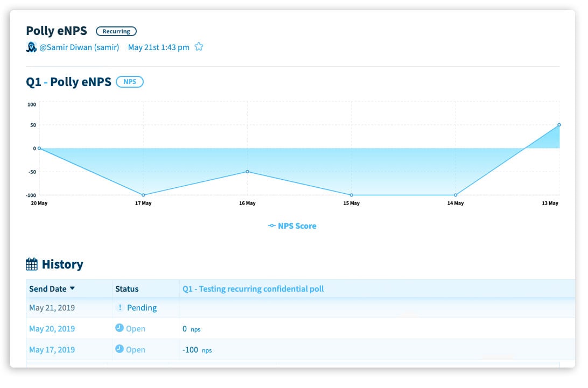Click the 14 May axis label
This screenshot has width=588, height=388.
(456, 203)
